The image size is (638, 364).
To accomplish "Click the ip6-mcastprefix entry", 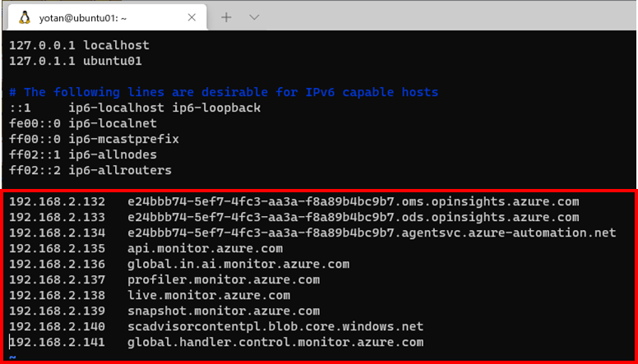I will pyautogui.click(x=123, y=139).
